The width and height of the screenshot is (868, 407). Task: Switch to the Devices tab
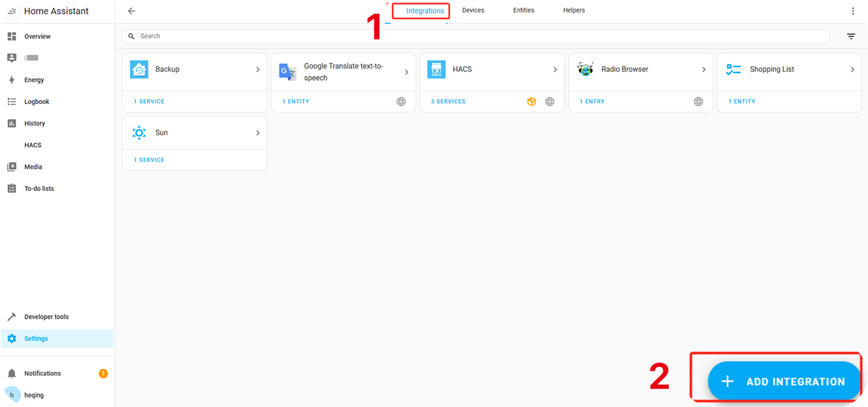[473, 11]
